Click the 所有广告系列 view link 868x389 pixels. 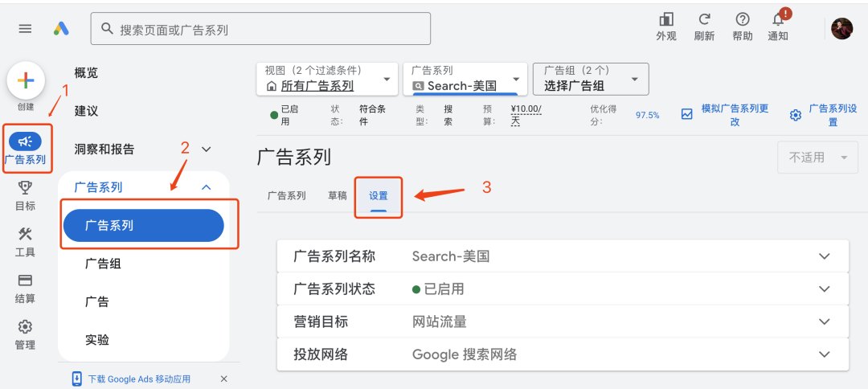coord(317,86)
